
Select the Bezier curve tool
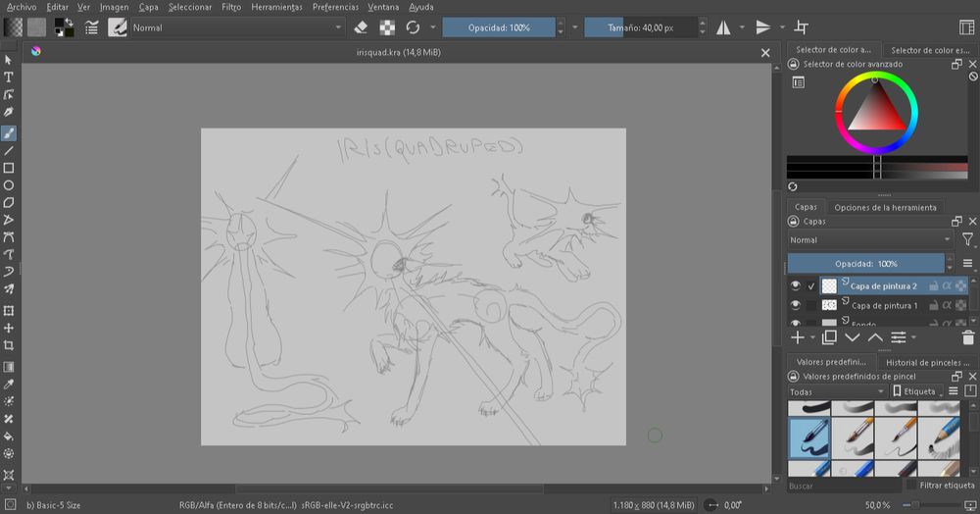coord(9,237)
